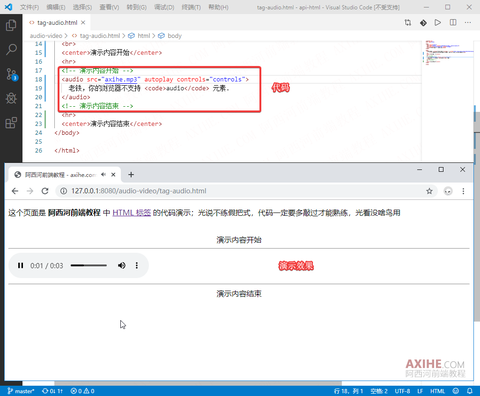Open the 调试(D) menu
Viewport: 480px width, 396px height.
point(164,7)
